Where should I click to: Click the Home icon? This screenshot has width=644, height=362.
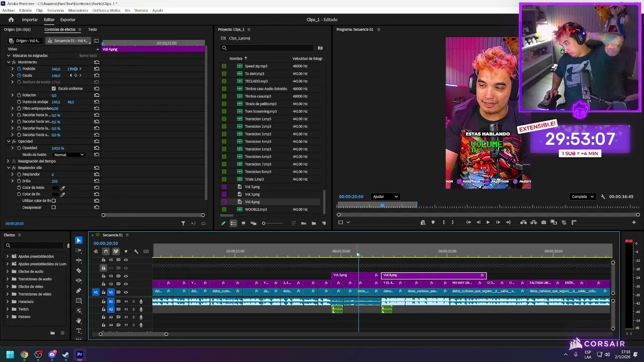[x=11, y=20]
